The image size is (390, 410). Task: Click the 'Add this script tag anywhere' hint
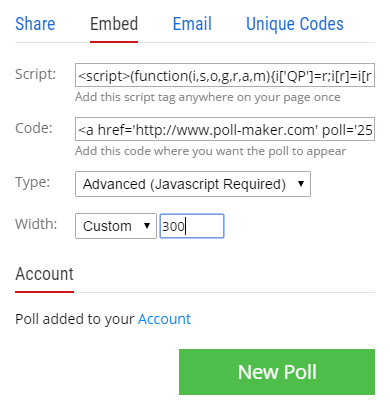coord(208,97)
